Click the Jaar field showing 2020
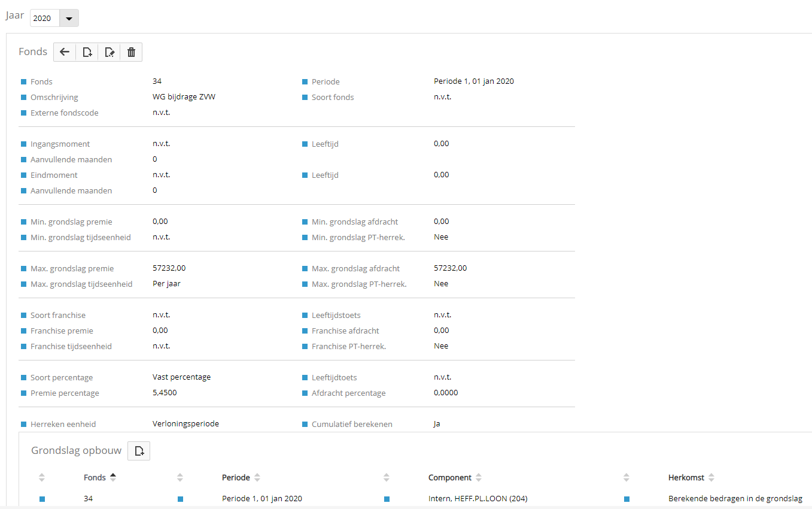 45,19
